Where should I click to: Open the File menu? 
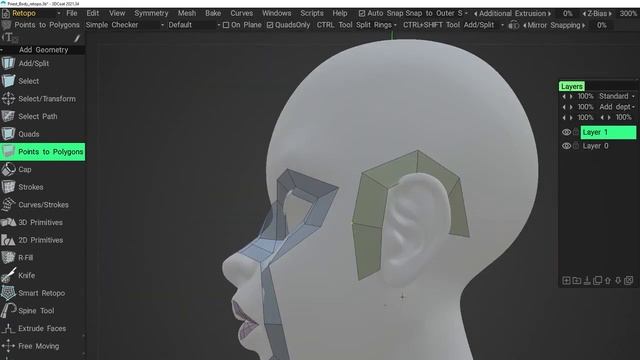[71, 13]
